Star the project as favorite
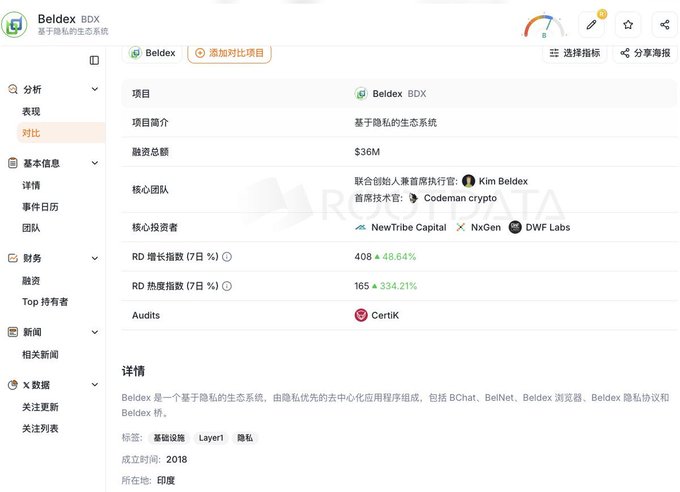The height and width of the screenshot is (492, 680). pyautogui.click(x=628, y=24)
